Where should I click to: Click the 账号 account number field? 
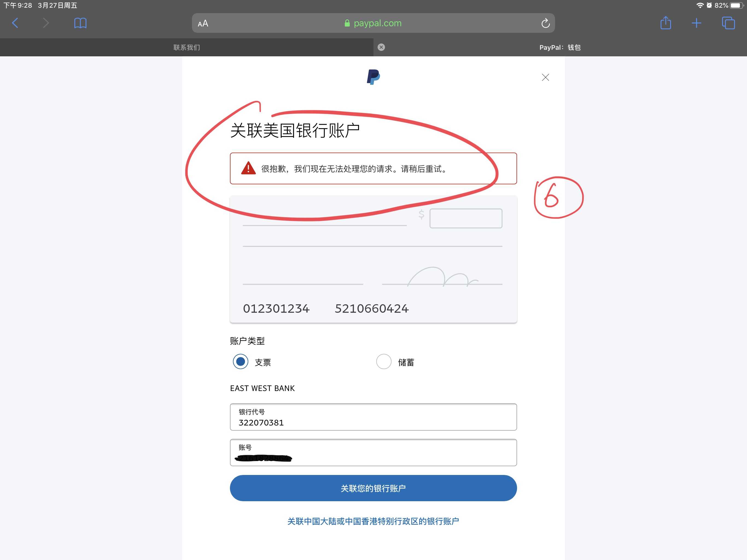pos(373,453)
